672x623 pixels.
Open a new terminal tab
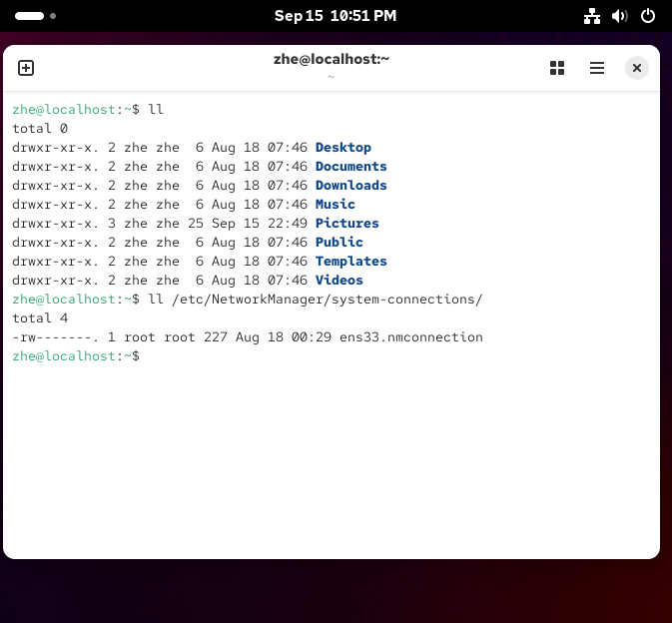[x=26, y=68]
